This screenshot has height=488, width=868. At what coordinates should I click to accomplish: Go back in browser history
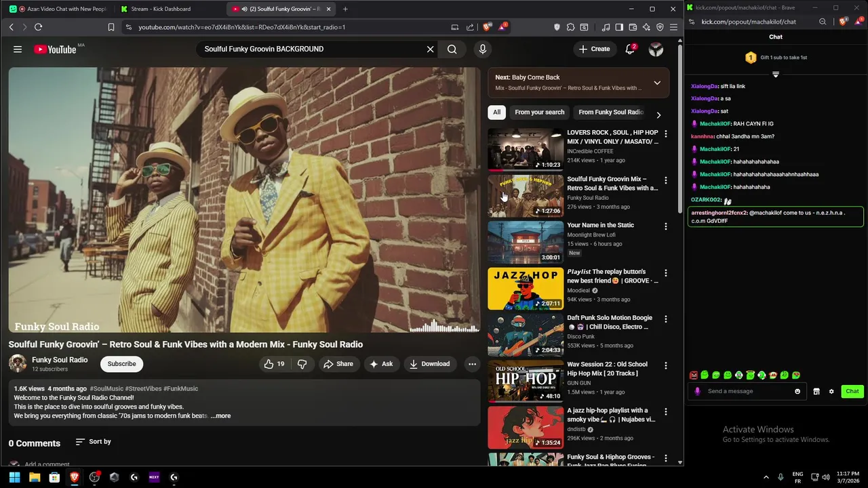coord(12,27)
